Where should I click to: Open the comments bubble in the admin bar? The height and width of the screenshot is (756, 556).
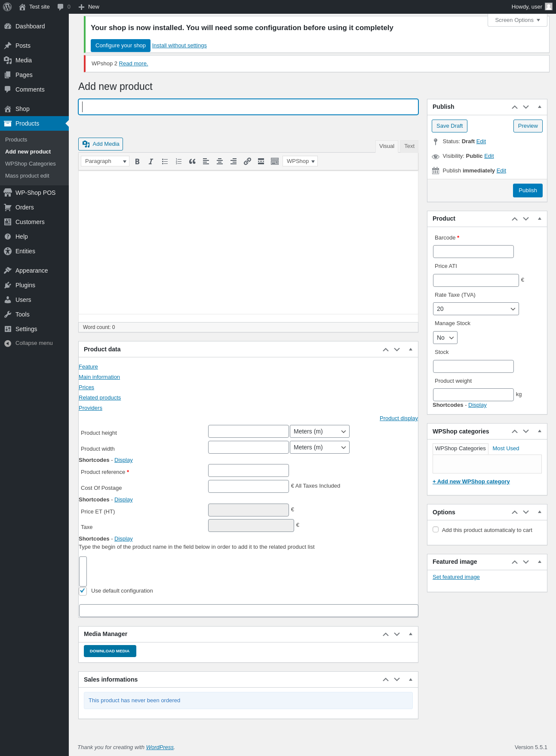[64, 7]
